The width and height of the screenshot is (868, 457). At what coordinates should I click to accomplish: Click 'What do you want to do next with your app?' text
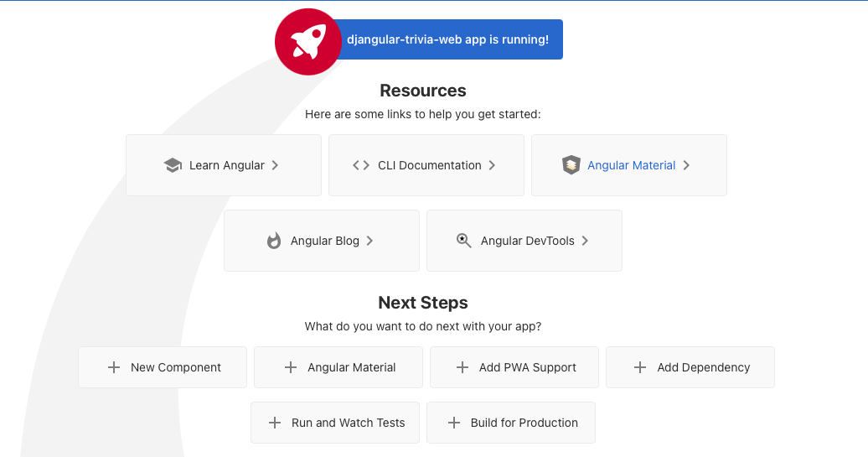coord(423,326)
